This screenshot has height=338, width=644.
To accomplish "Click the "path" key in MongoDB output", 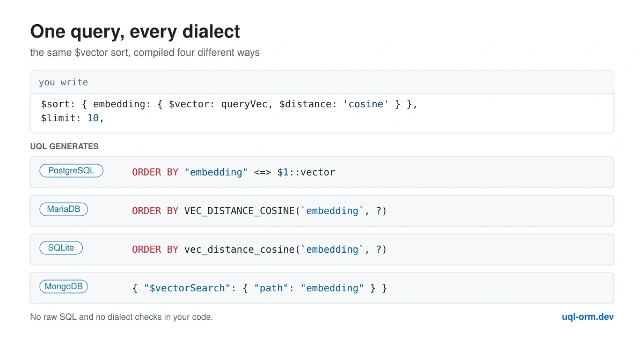I will click(271, 288).
